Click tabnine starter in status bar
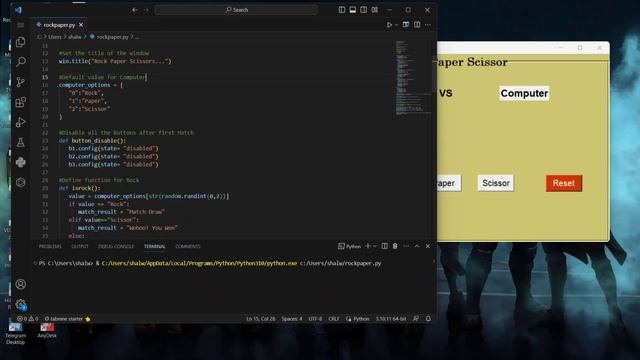Viewport: 640px width, 360px height. coord(67,319)
